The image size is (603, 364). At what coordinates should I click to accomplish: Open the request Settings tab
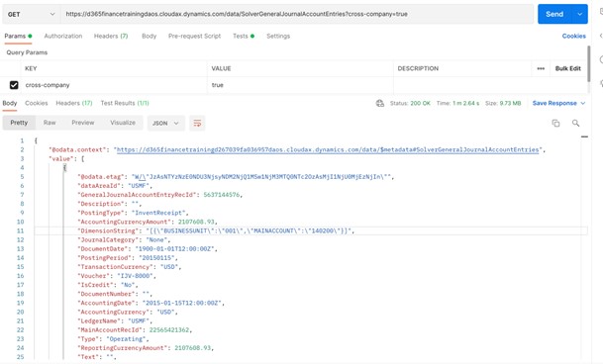click(x=278, y=37)
